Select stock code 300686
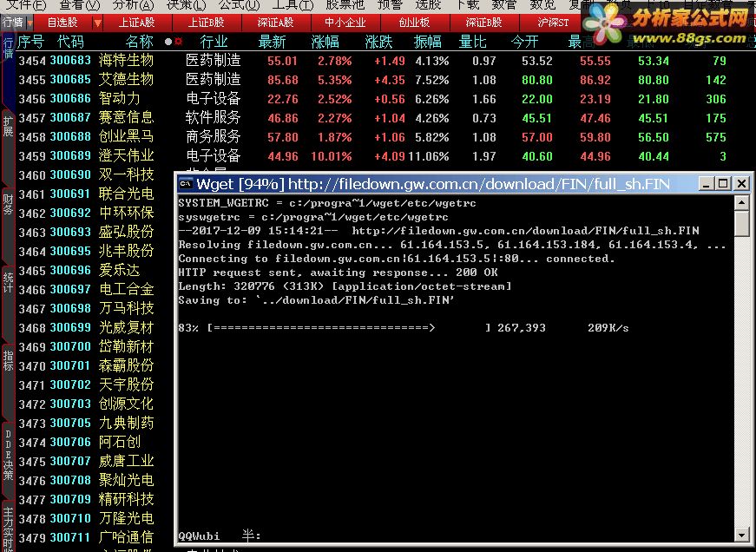756x552 pixels. point(70,98)
